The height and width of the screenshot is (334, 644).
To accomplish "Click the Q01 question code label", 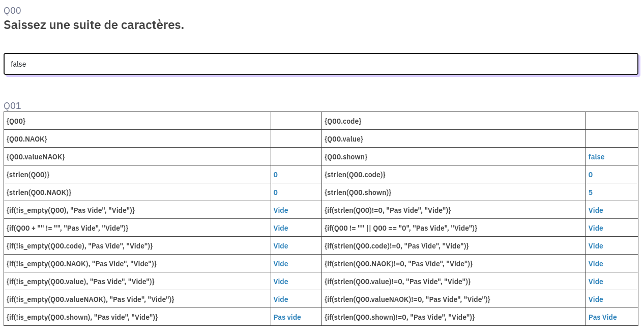I will click(x=12, y=106).
